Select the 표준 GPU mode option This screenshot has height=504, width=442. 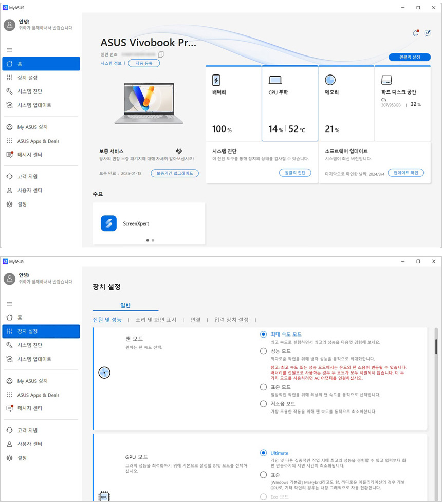coord(263,475)
